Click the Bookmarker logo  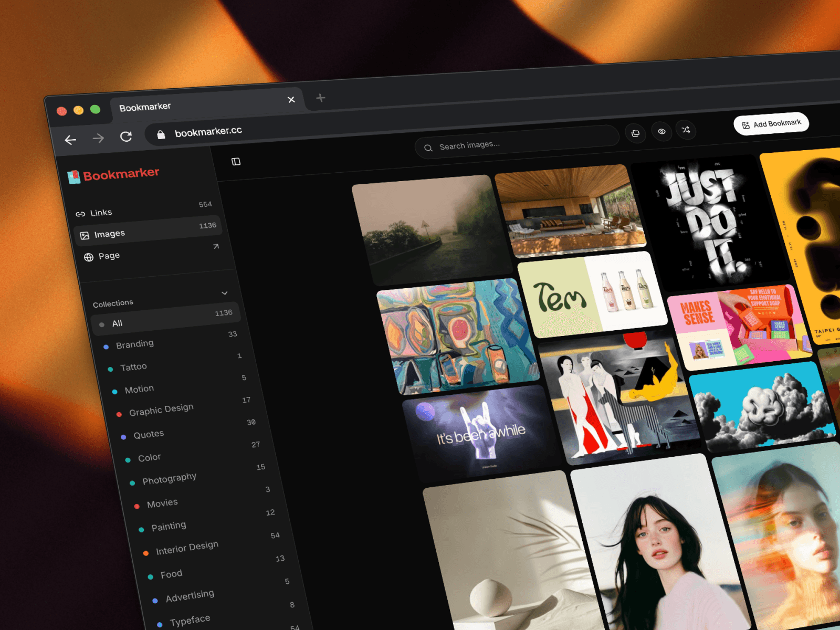point(113,175)
